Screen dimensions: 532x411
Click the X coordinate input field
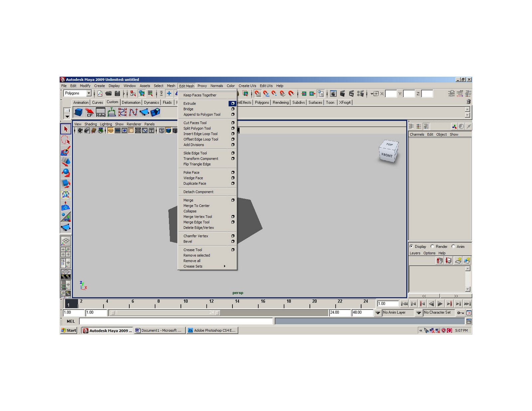click(391, 94)
